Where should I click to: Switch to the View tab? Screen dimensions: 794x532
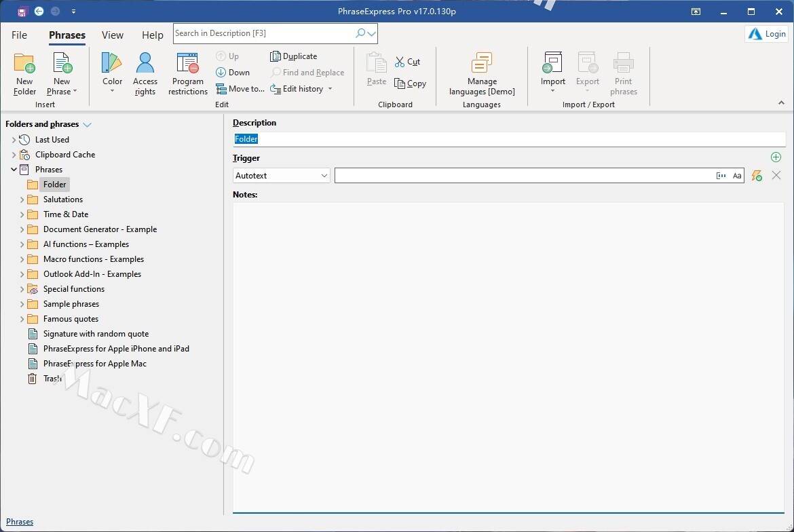(113, 35)
